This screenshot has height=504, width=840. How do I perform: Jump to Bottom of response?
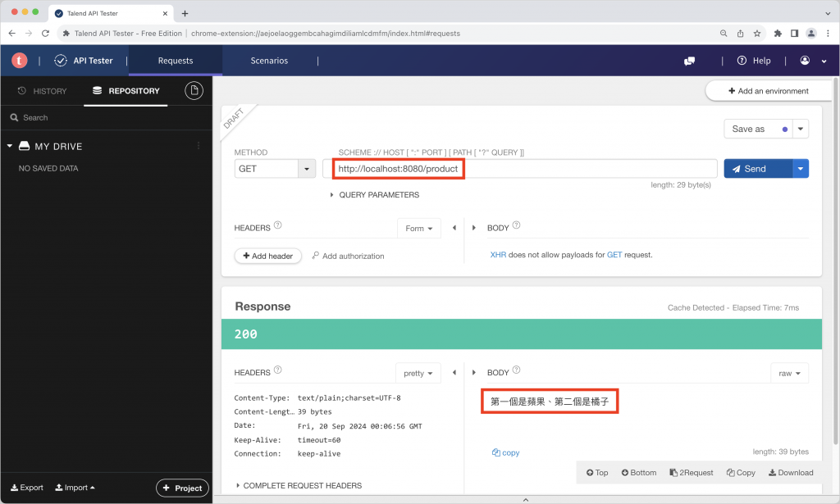[638, 472]
